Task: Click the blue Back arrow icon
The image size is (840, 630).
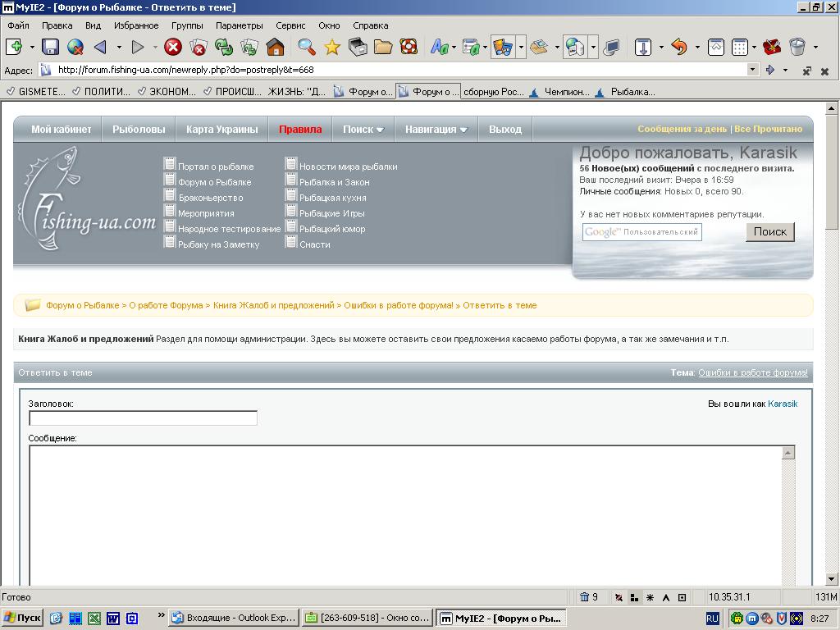Action: [100, 47]
